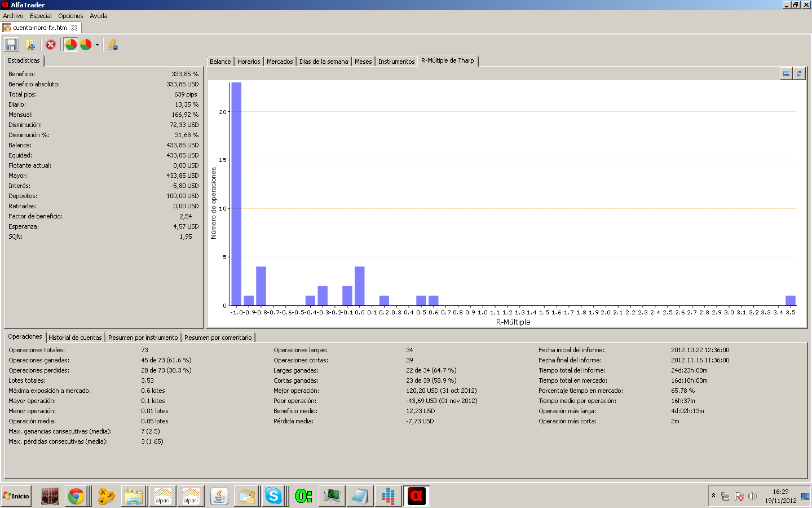Click the Inicio start button
The width and height of the screenshot is (812, 508).
click(x=16, y=496)
